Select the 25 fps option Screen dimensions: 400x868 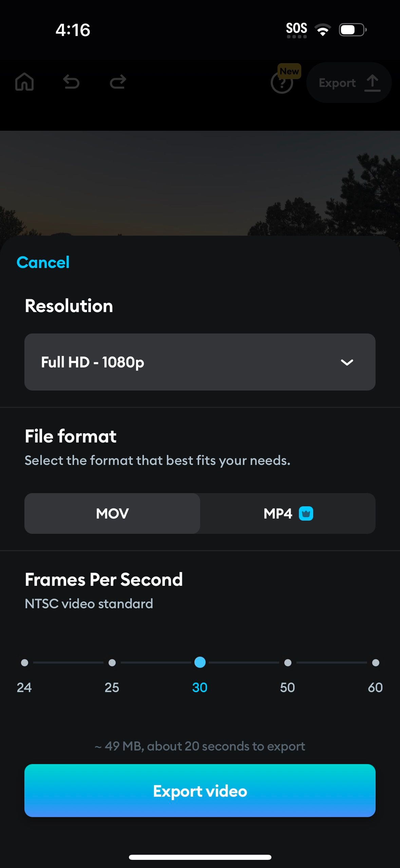point(112,663)
